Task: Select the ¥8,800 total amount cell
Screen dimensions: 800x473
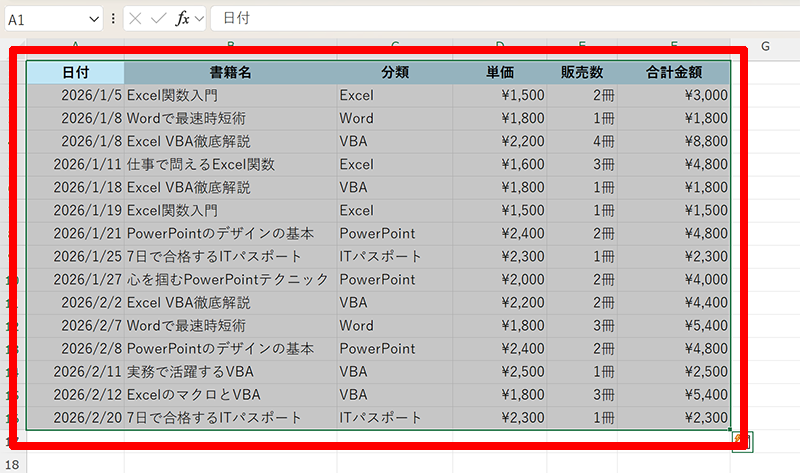Action: click(x=674, y=142)
